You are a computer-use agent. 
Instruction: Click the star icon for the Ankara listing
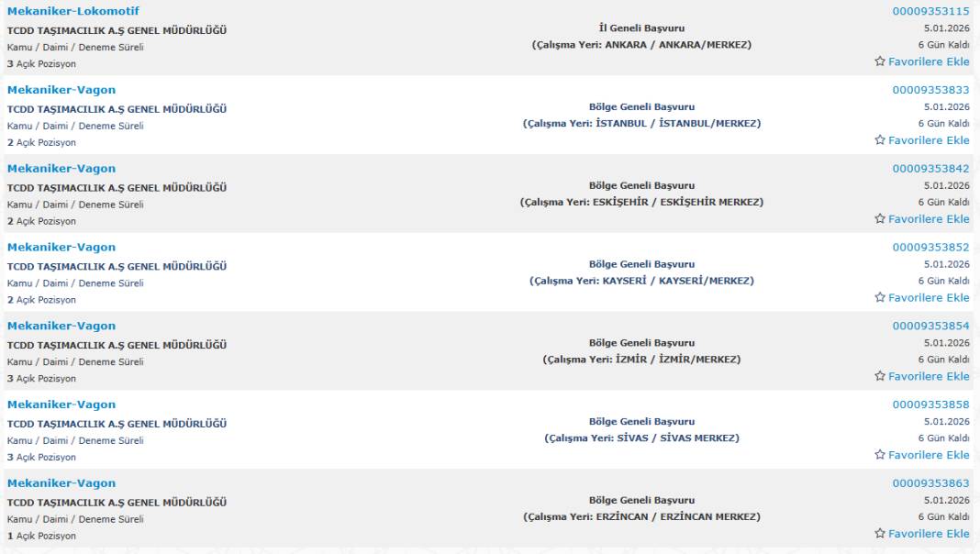(880, 61)
